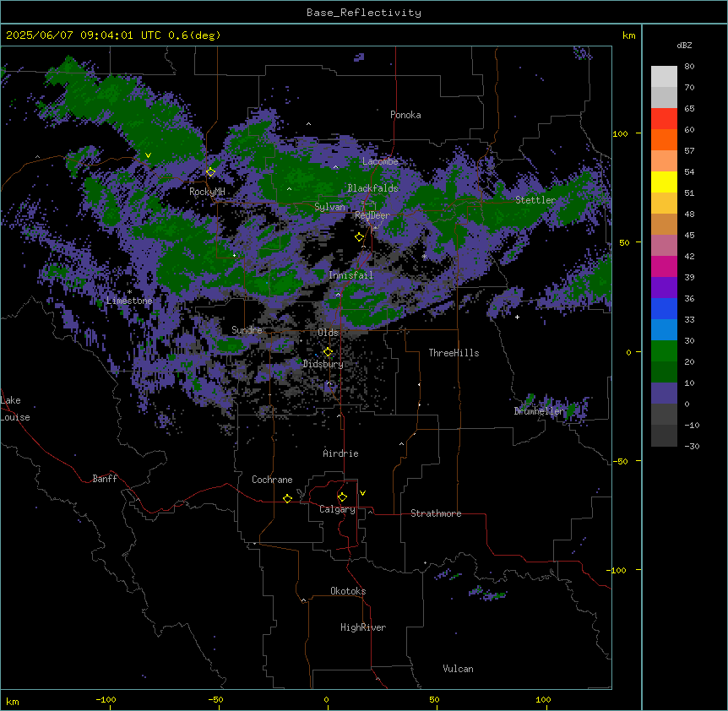This screenshot has height=711, width=728.
Task: Click the -30 value in dBZ legend
Action: pyautogui.click(x=692, y=446)
